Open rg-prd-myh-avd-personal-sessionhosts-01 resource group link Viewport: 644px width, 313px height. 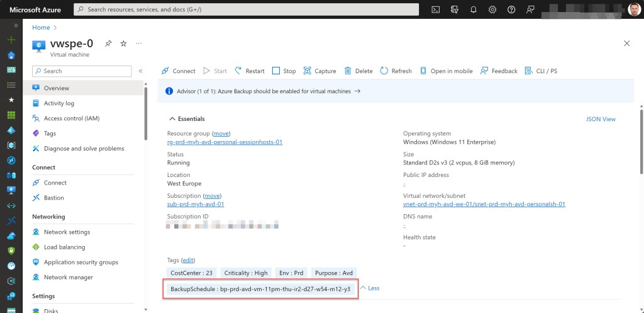coord(225,142)
